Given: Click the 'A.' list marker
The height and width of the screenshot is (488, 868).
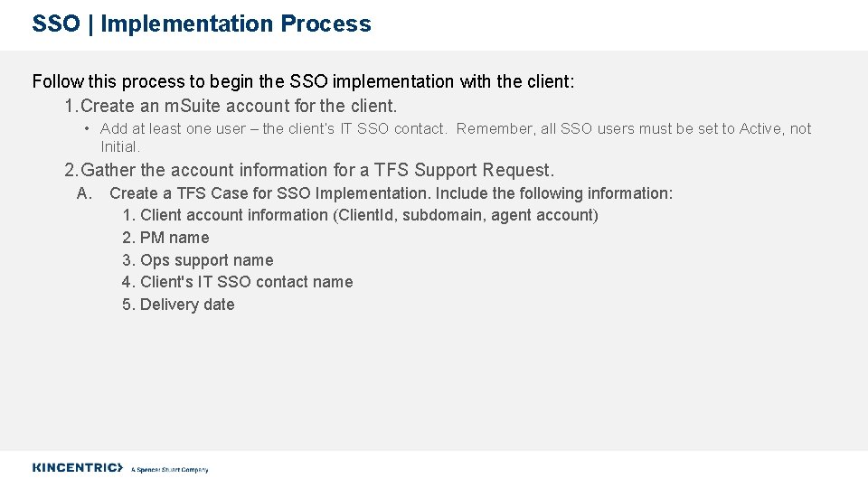Looking at the screenshot, I should pos(85,193).
